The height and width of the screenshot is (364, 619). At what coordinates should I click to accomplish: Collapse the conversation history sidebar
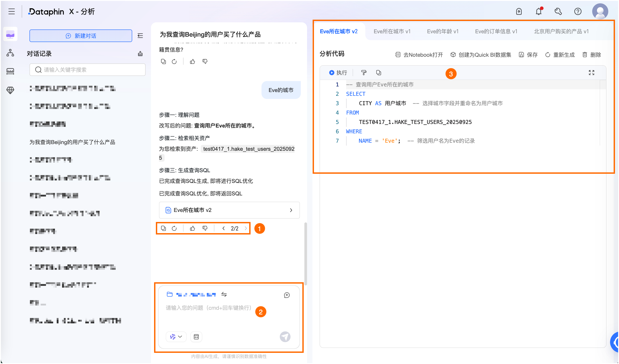[x=140, y=36]
